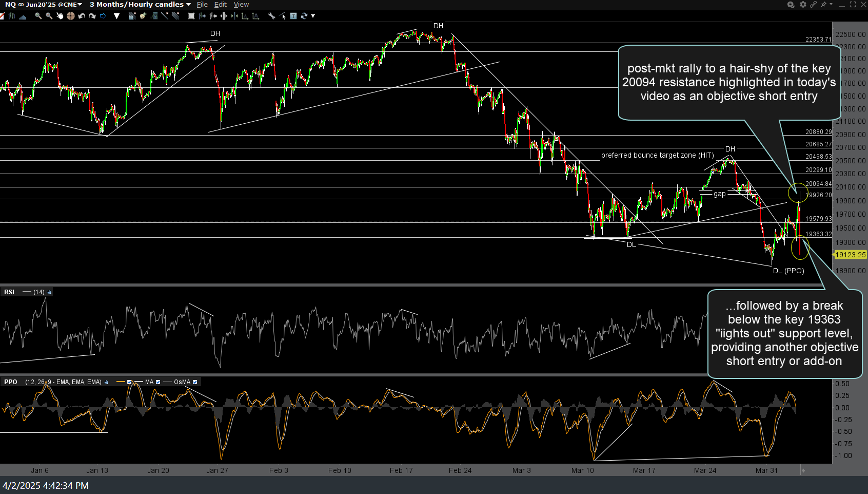Image resolution: width=868 pixels, height=494 pixels.
Task: Open the RSI indicator settings wrench
Action: click(50, 292)
